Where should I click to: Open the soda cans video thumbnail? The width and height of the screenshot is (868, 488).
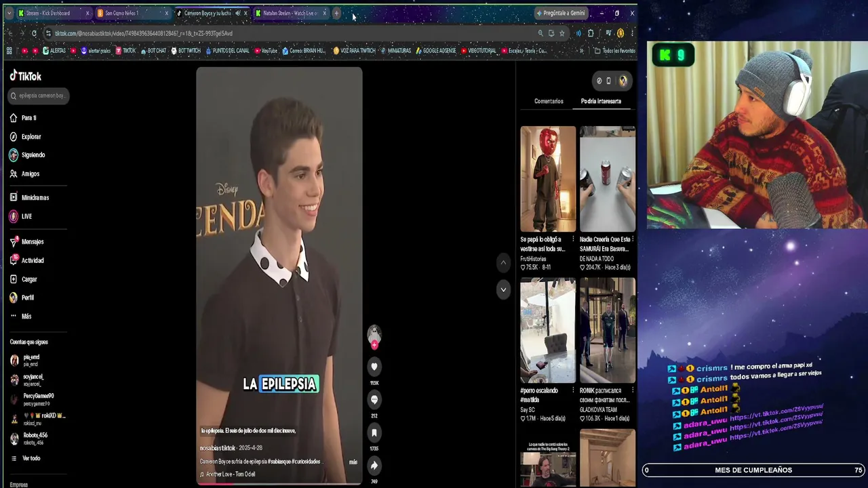coord(608,179)
